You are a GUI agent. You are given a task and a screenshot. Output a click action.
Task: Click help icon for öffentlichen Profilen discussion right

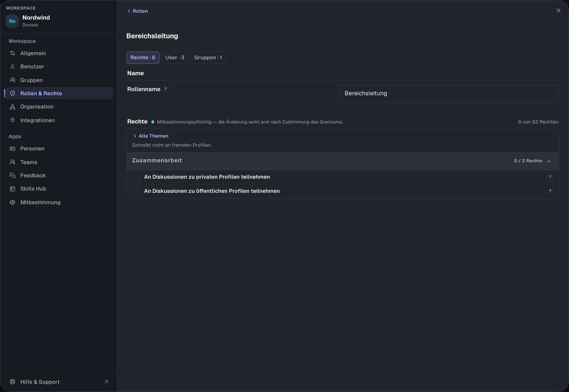(550, 191)
